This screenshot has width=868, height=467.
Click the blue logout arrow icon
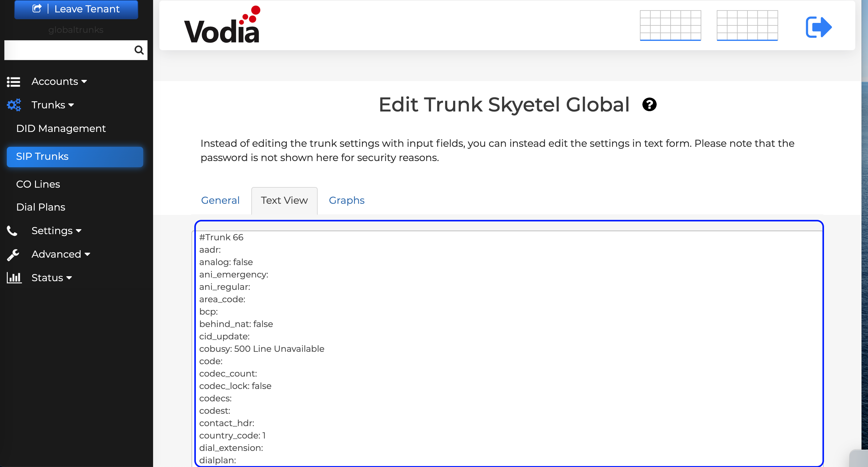pos(818,27)
